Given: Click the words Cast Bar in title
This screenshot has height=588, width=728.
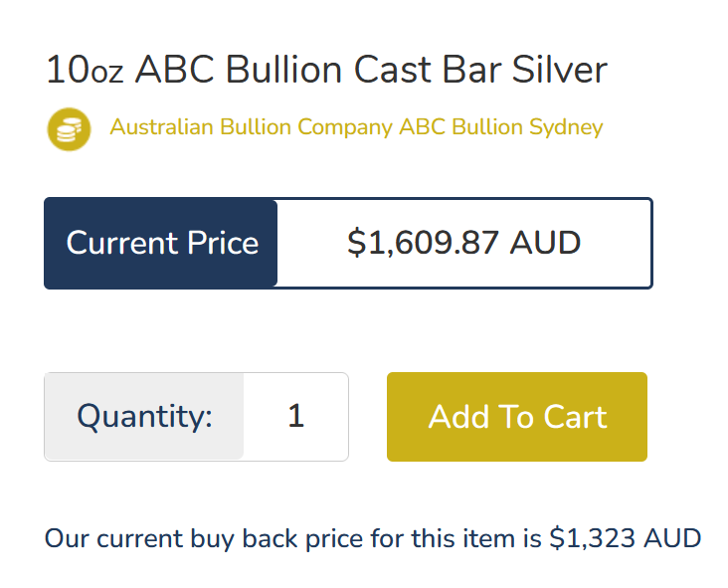Looking at the screenshot, I should pyautogui.click(x=427, y=70).
